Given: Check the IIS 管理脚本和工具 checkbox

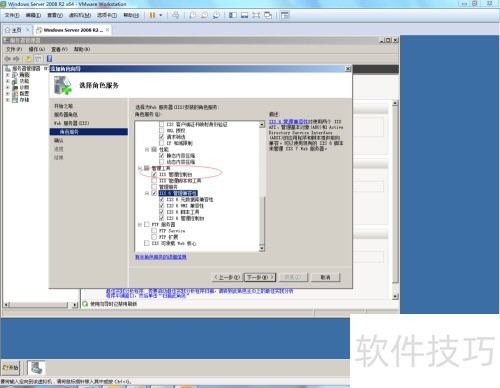Looking at the screenshot, I should (x=154, y=181).
